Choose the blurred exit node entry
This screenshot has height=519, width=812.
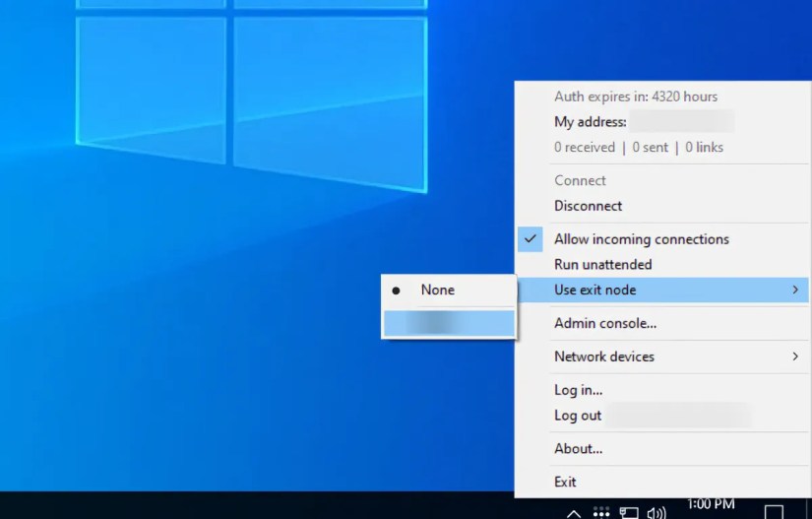pyautogui.click(x=449, y=323)
